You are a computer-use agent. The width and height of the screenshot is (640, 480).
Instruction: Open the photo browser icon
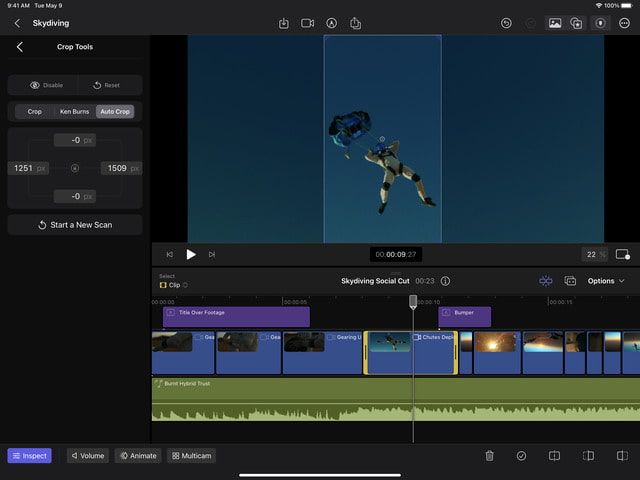pos(554,23)
